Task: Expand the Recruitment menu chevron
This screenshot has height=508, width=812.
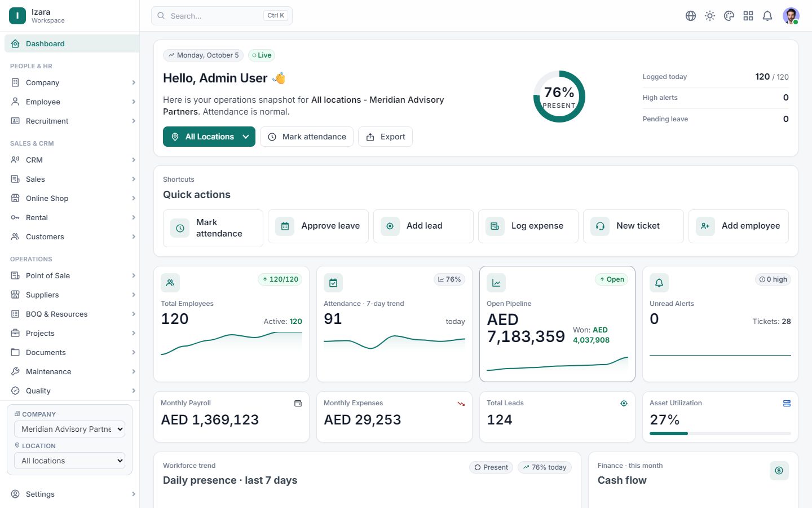Action: coord(134,121)
